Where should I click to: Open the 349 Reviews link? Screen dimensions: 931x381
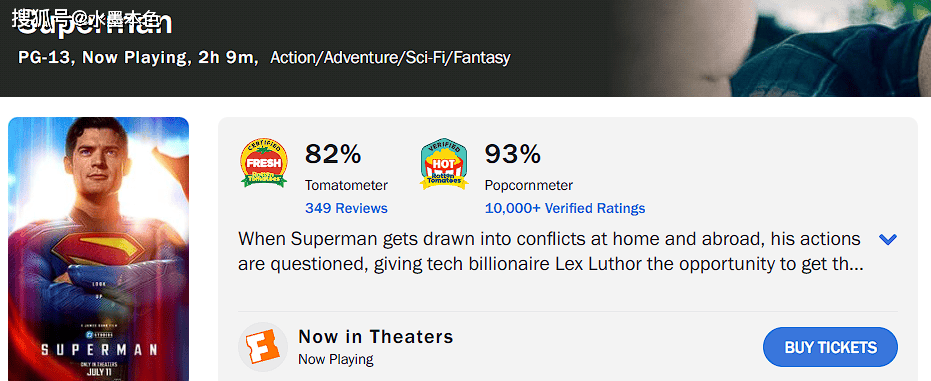pyautogui.click(x=346, y=208)
